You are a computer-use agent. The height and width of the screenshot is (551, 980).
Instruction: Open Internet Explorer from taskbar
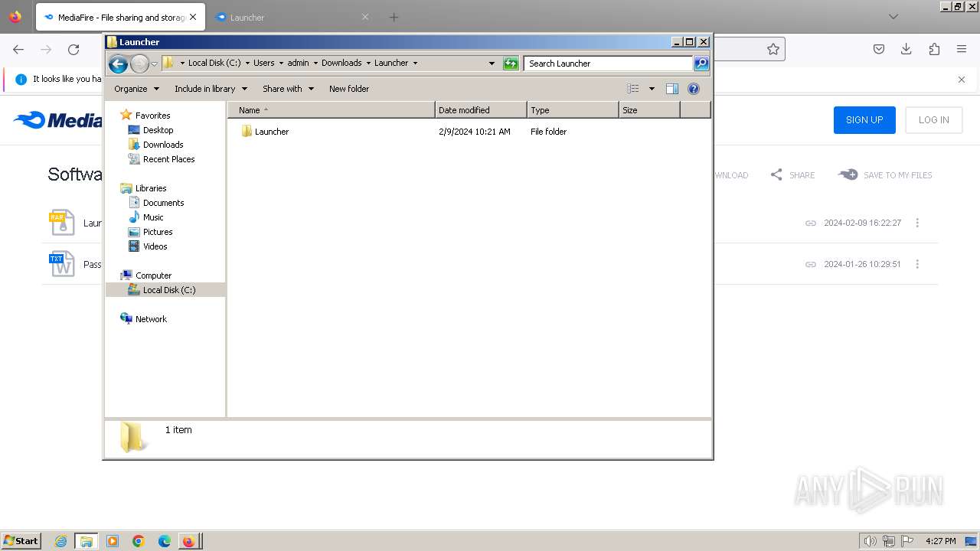(x=60, y=541)
